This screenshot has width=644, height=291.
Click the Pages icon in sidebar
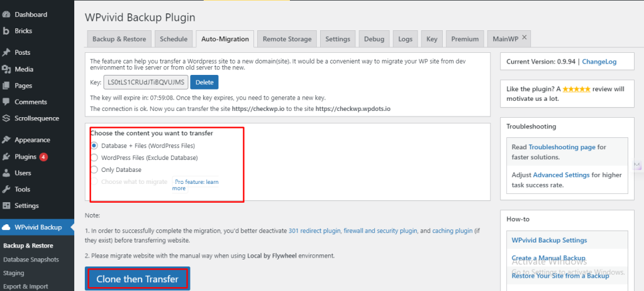(x=6, y=86)
